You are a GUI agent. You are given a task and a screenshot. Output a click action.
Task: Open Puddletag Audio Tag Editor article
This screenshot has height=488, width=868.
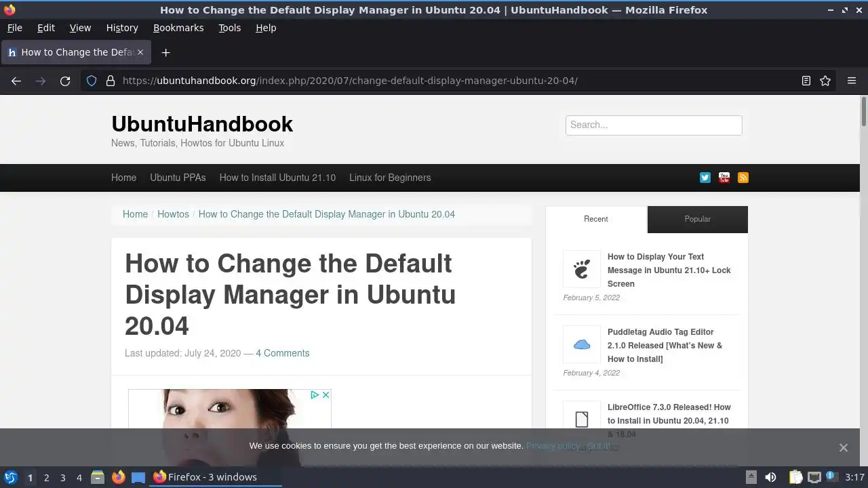tap(665, 346)
